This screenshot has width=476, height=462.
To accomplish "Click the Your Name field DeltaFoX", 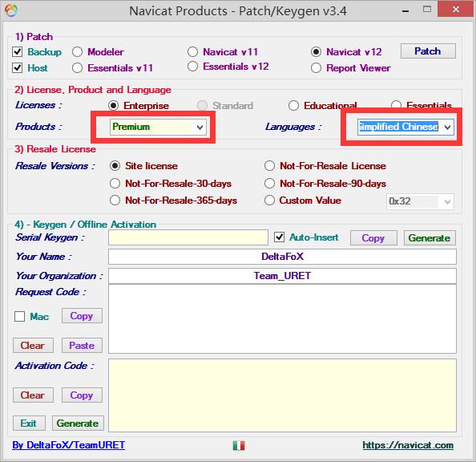I will click(x=282, y=257).
